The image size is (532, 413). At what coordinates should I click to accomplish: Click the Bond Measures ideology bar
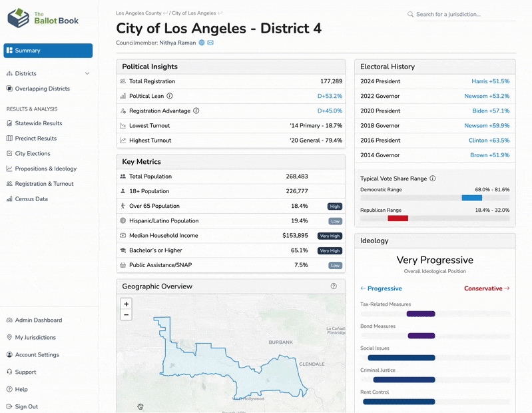click(x=421, y=336)
